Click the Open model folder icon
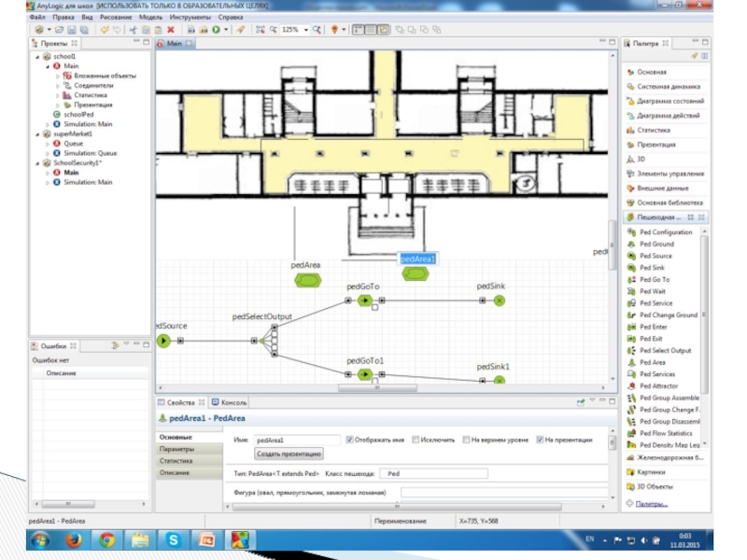This screenshot has height=560, width=747. (x=59, y=30)
